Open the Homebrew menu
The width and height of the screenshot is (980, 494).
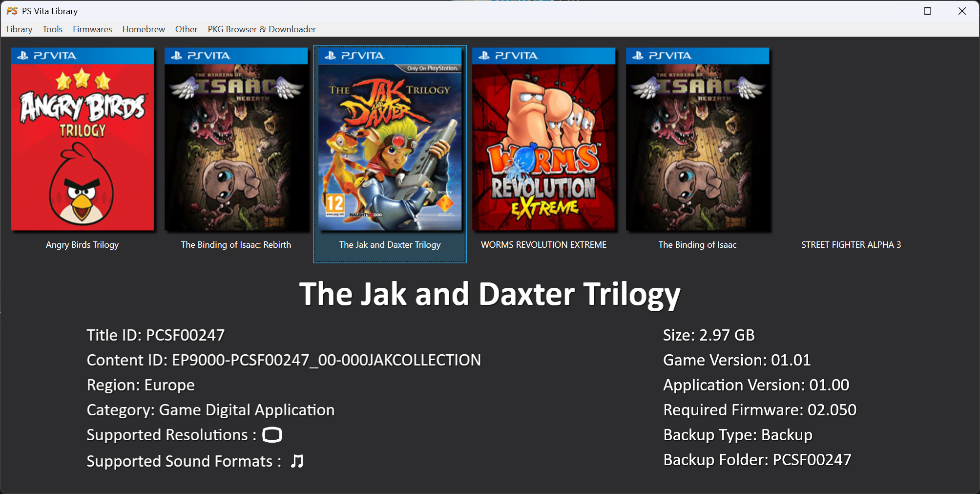coord(144,29)
